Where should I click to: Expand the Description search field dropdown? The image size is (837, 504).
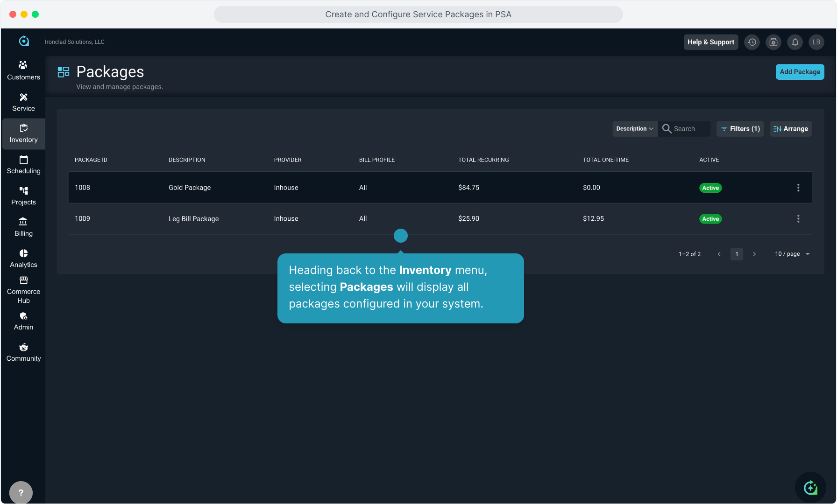click(634, 129)
